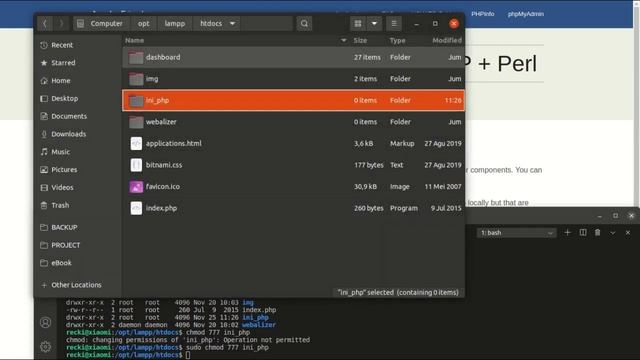Click the dashboard folder name
Screen dimensions: 640x360
[x=163, y=57]
